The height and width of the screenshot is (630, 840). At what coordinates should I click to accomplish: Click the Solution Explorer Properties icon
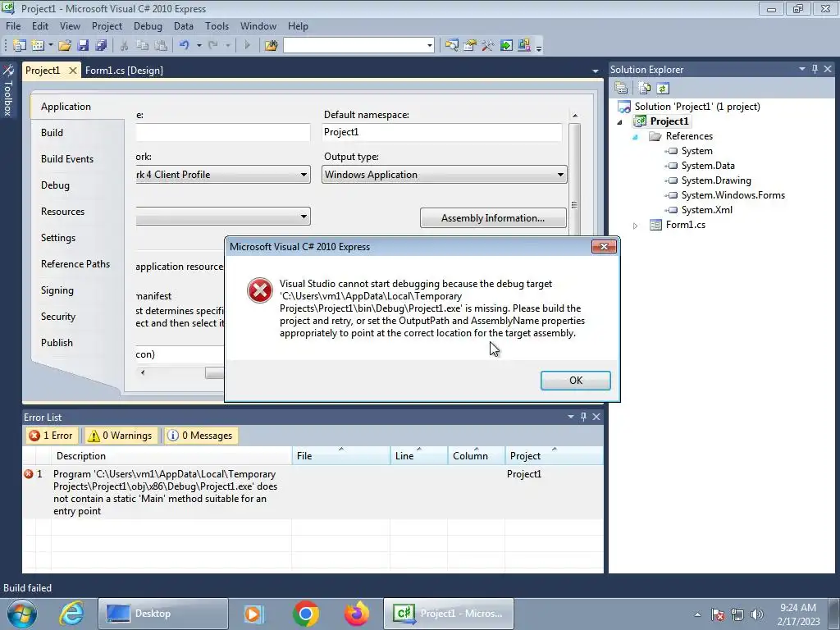(x=622, y=89)
